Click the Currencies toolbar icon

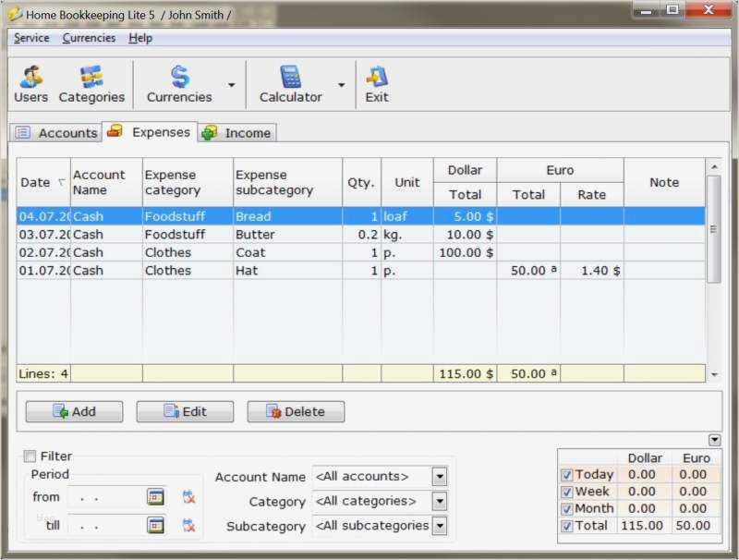click(x=177, y=82)
